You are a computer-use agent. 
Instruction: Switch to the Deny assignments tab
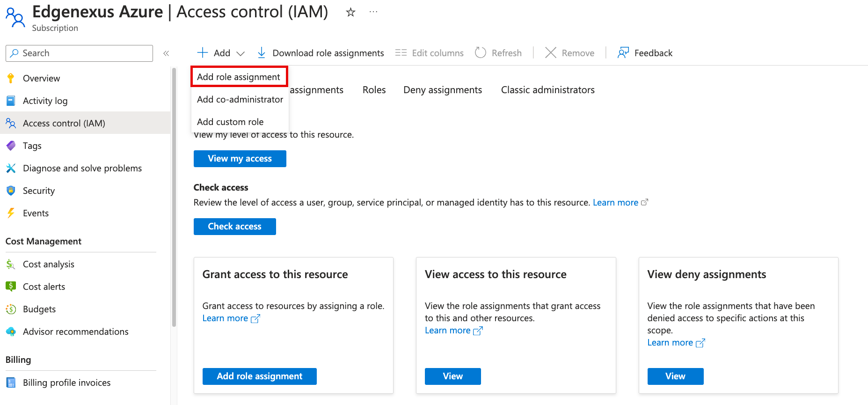point(443,90)
